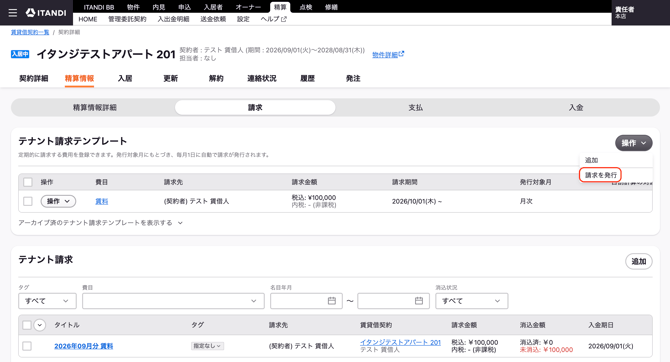Go to HOME in the submenu

click(x=88, y=19)
